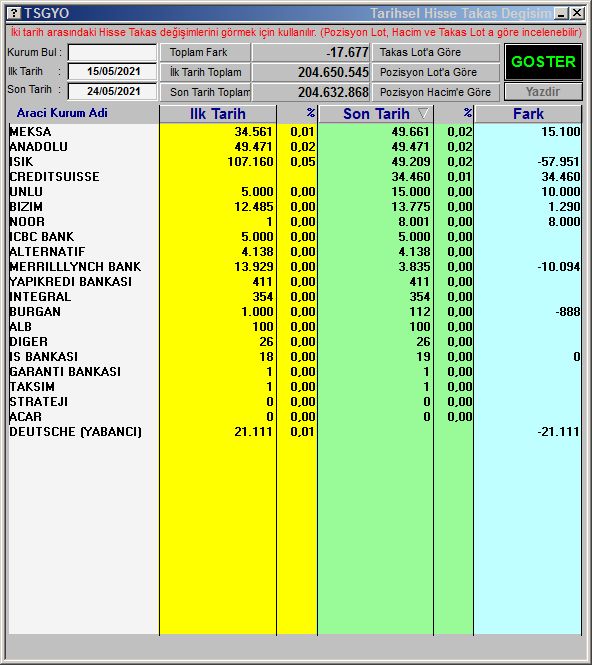Click MEKSA's Fark value 15.100
Screen dimensions: 592x665
pyautogui.click(x=561, y=131)
